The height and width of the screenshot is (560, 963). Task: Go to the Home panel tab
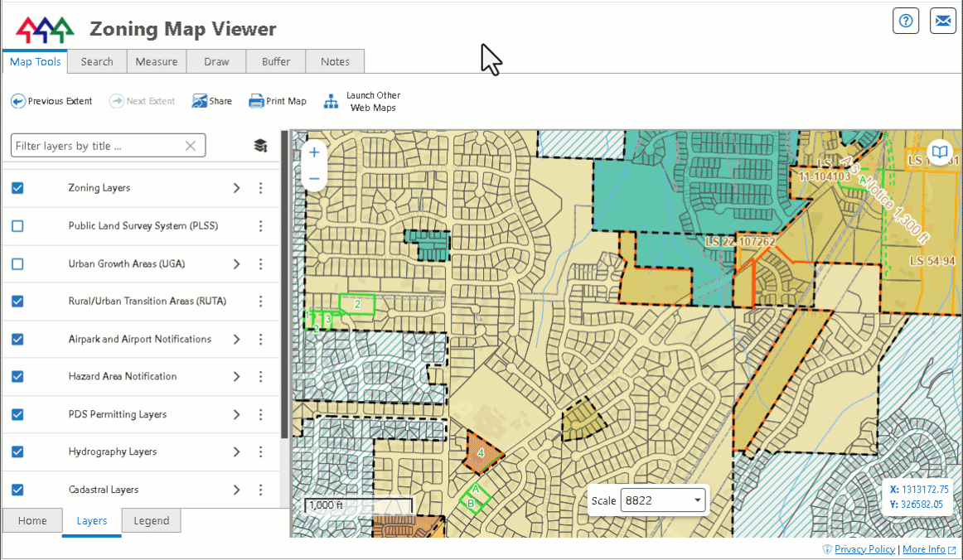32,521
